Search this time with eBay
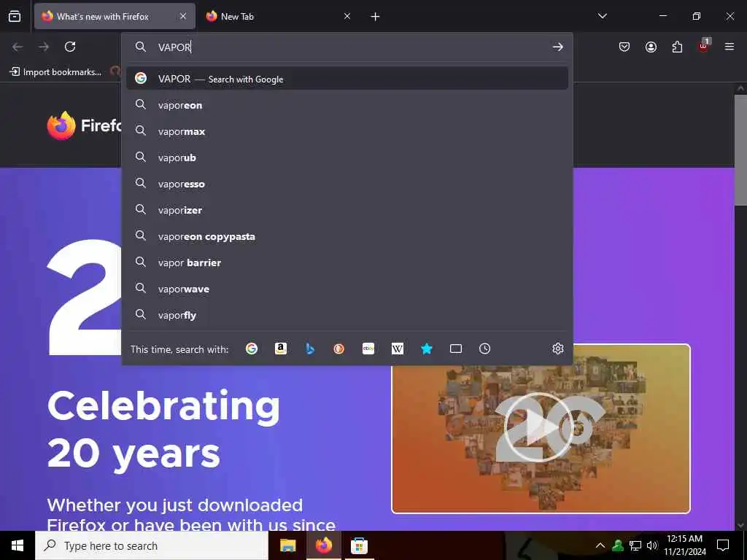This screenshot has width=747, height=560. coord(368,349)
